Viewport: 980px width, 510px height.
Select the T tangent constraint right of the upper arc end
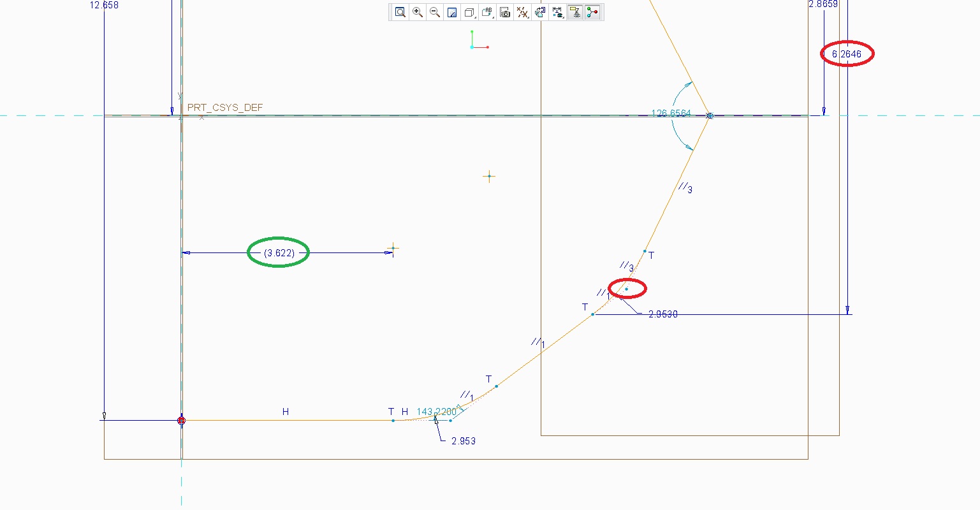pyautogui.click(x=651, y=255)
